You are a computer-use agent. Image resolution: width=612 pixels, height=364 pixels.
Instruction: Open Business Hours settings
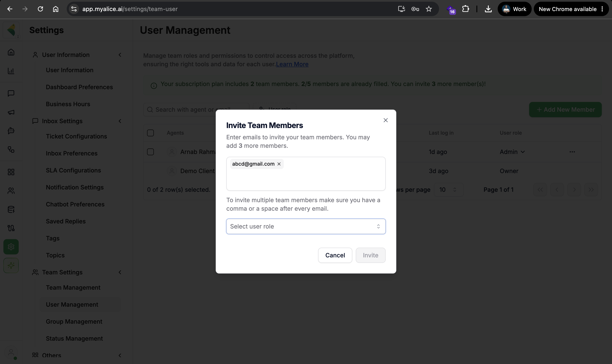[x=68, y=104]
